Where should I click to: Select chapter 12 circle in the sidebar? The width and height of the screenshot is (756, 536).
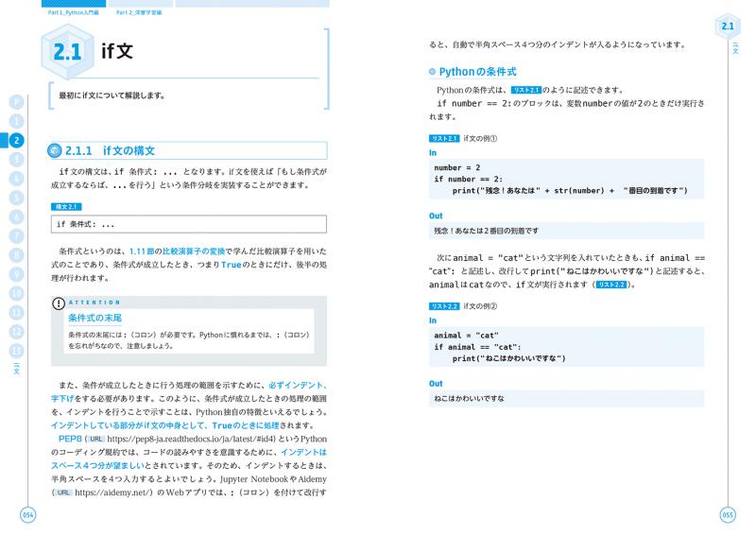(x=16, y=332)
